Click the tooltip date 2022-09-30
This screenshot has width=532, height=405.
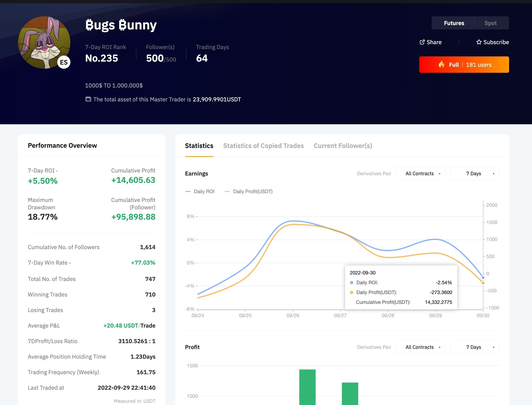coord(363,273)
